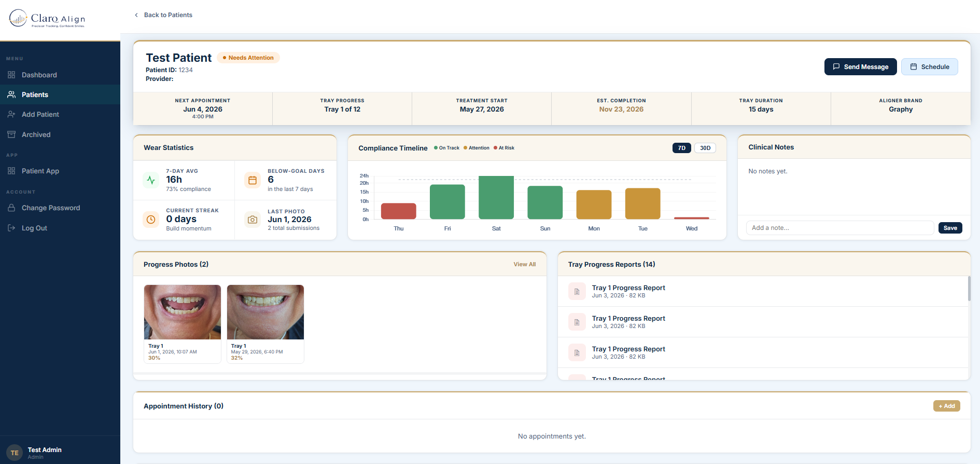Open the Archived patients list

tap(60, 134)
